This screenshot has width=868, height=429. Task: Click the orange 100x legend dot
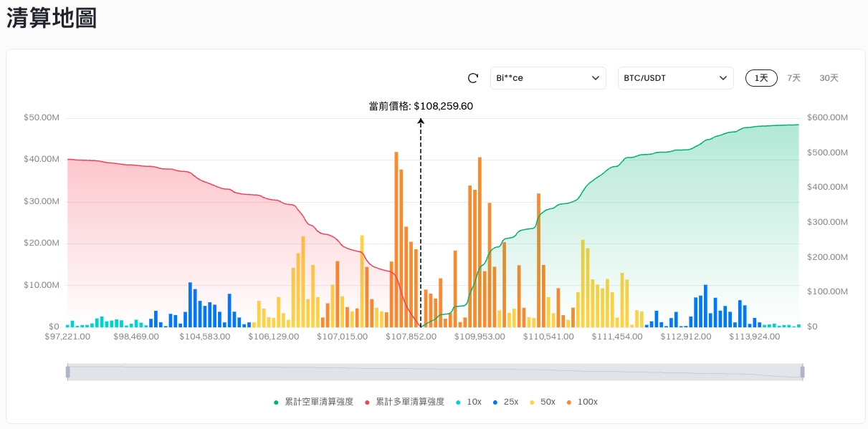[x=569, y=402]
